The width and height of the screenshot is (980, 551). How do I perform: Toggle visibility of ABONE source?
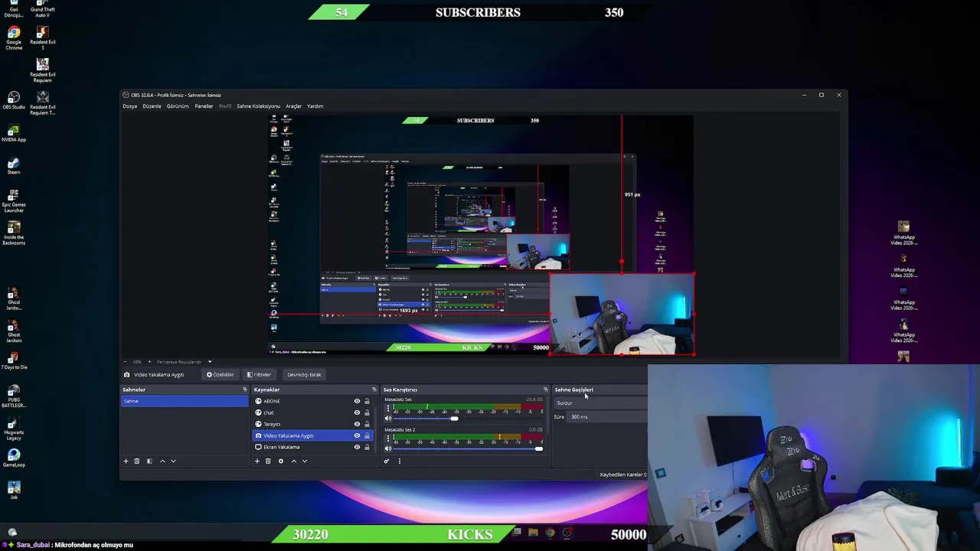(357, 401)
